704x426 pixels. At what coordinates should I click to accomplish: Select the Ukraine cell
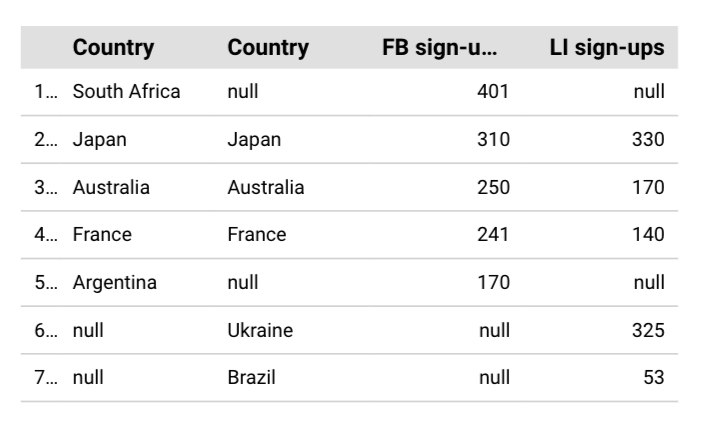point(260,330)
